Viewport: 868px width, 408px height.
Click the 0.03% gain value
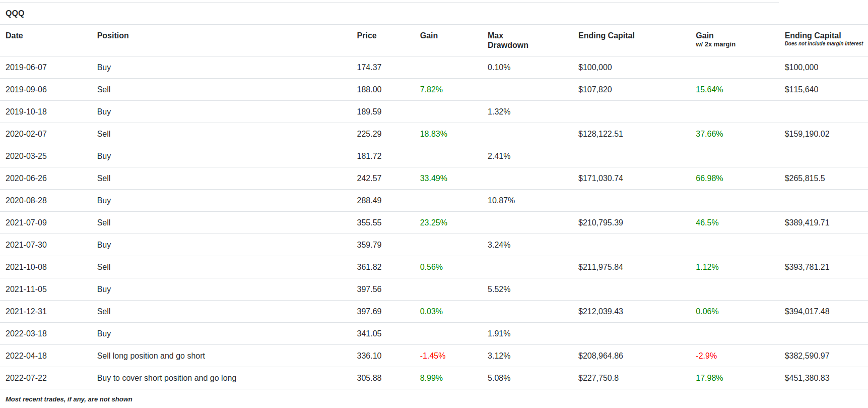tap(431, 312)
